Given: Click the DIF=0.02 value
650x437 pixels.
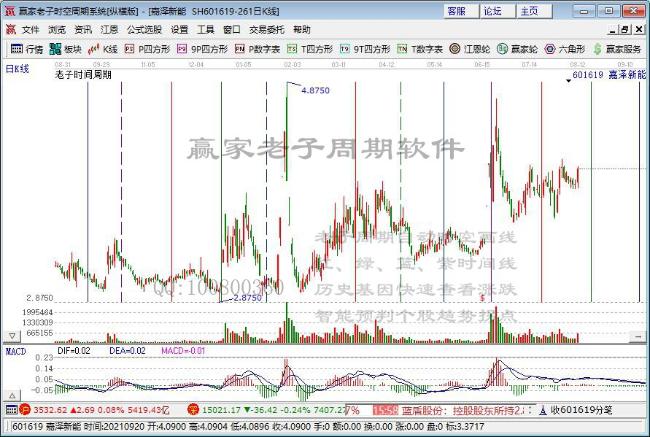Looking at the screenshot, I should (x=74, y=351).
